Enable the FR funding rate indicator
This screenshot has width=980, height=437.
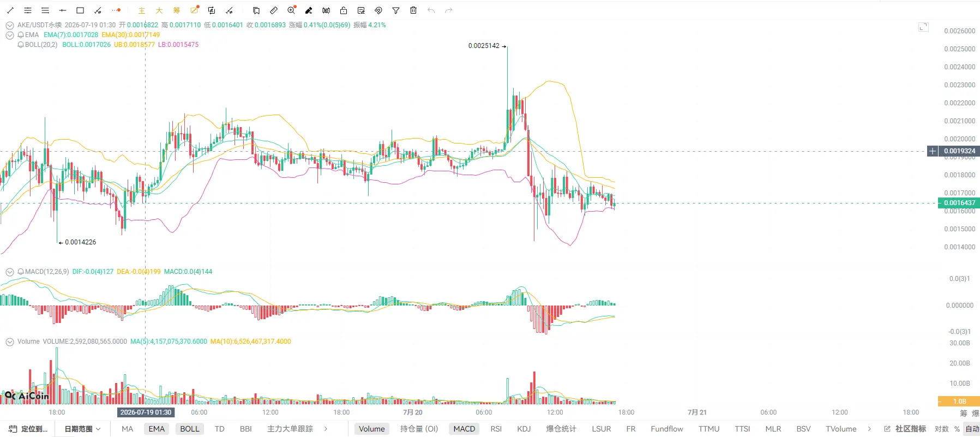pos(631,429)
